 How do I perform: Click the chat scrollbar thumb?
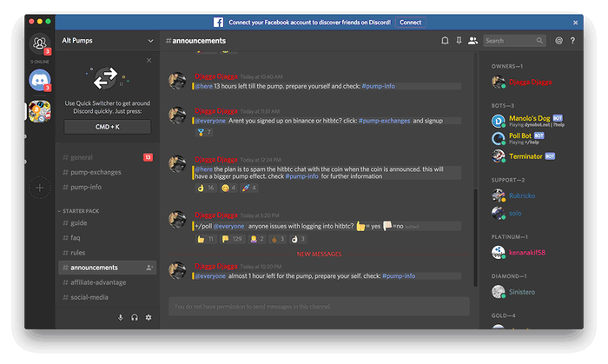click(x=475, y=238)
